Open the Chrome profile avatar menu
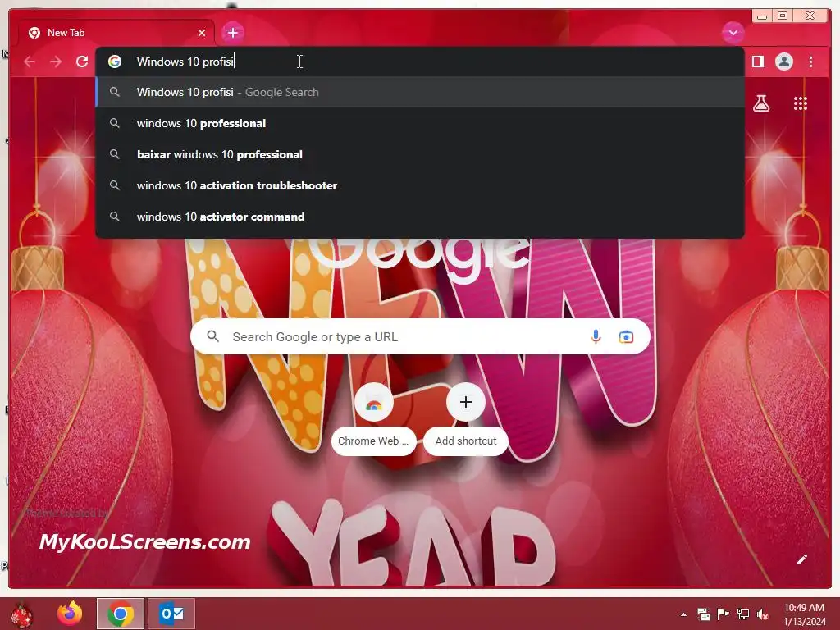The image size is (840, 630). point(783,62)
